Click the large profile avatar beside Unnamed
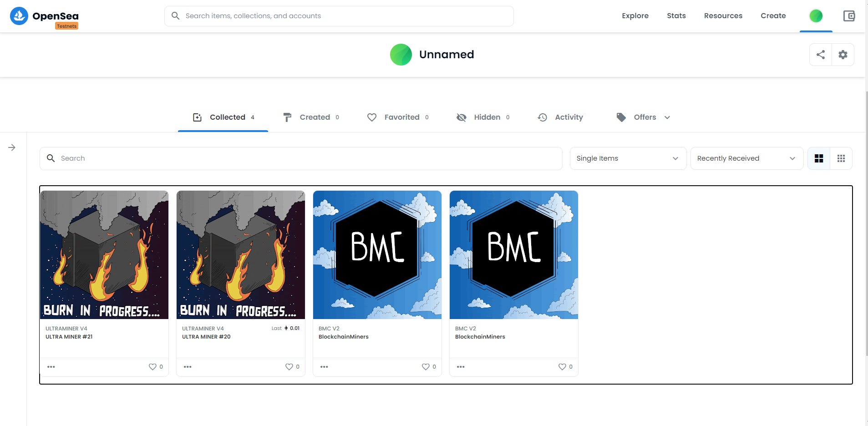The image size is (868, 426). coord(401,55)
